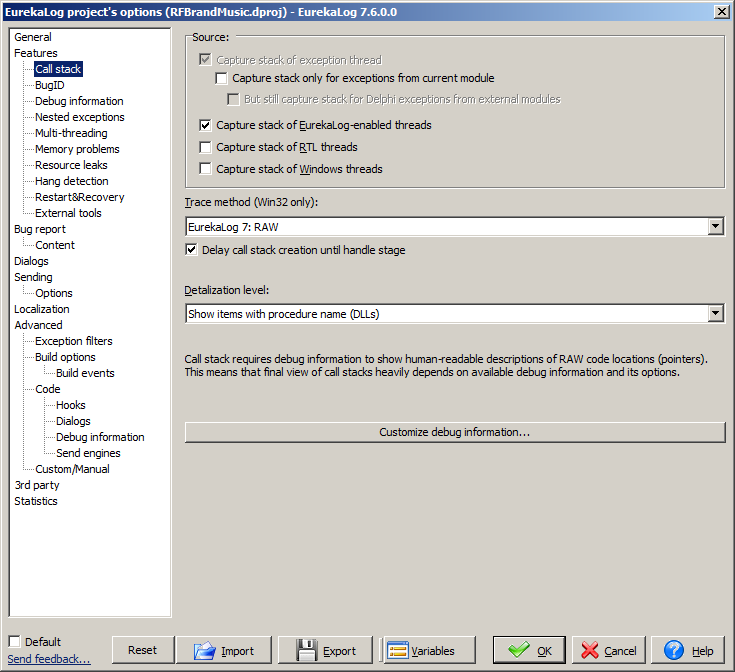Open Restart&Recovery settings
735x672 pixels.
click(x=80, y=197)
